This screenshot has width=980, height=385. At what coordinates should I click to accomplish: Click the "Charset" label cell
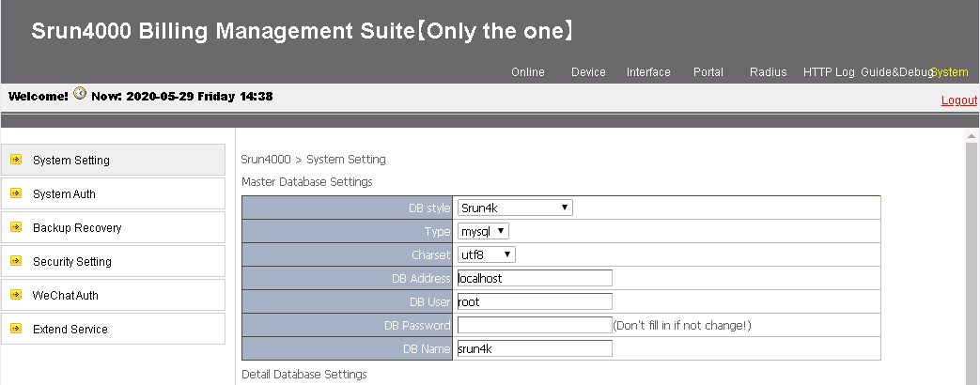point(347,254)
